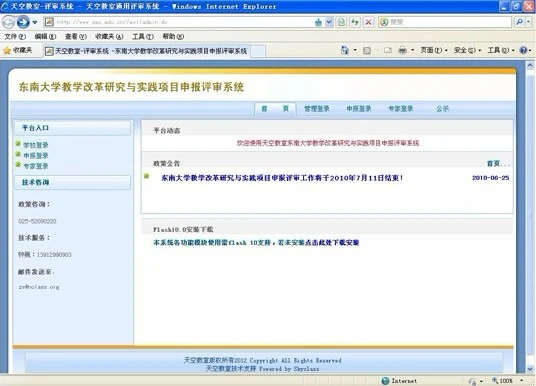Click the zv@nclass.org email text
The width and height of the screenshot is (536, 386).
coord(39,287)
